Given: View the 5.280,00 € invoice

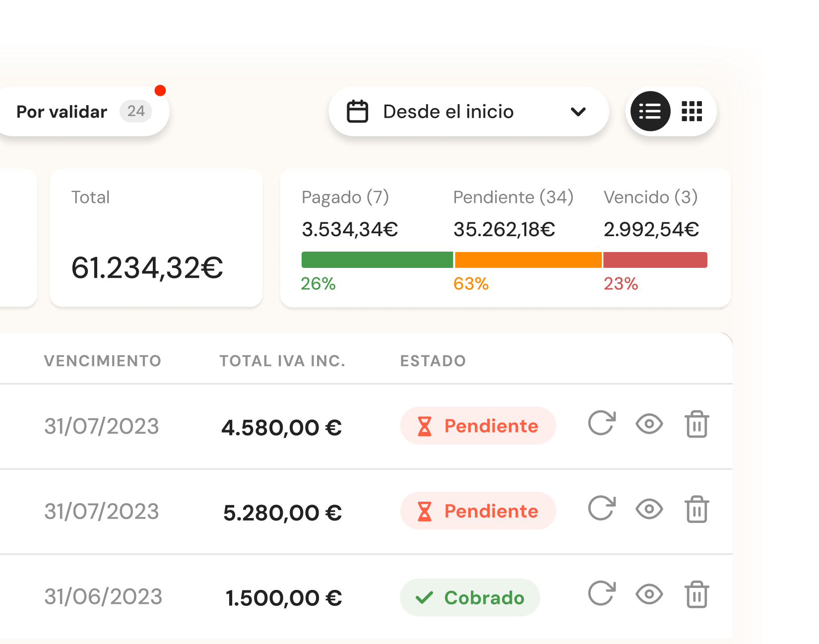Looking at the screenshot, I should [649, 509].
